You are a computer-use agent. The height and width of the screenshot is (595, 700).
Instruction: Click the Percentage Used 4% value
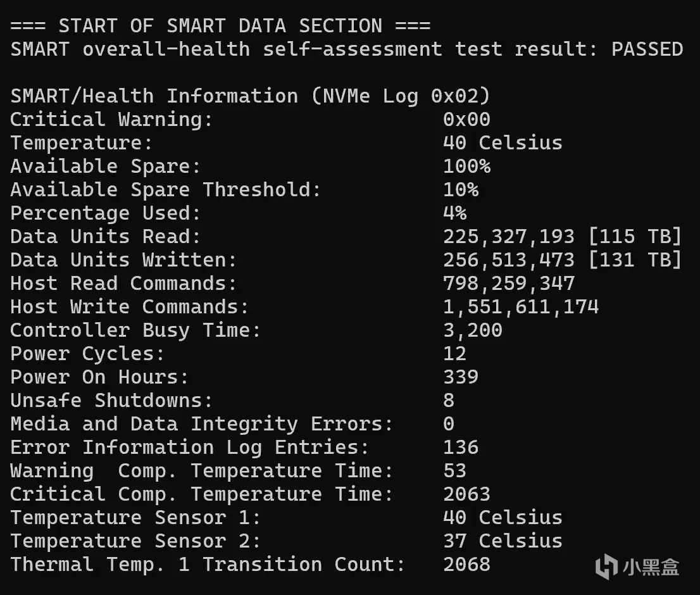454,213
